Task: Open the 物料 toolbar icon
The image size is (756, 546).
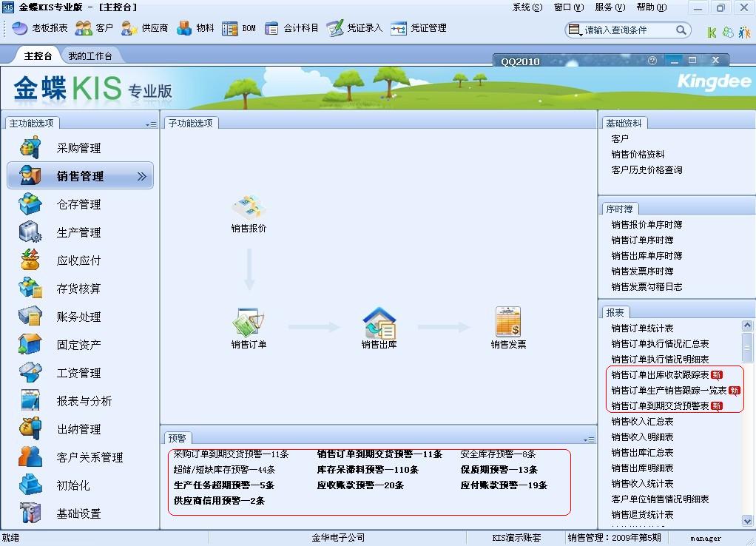Action: pyautogui.click(x=184, y=28)
